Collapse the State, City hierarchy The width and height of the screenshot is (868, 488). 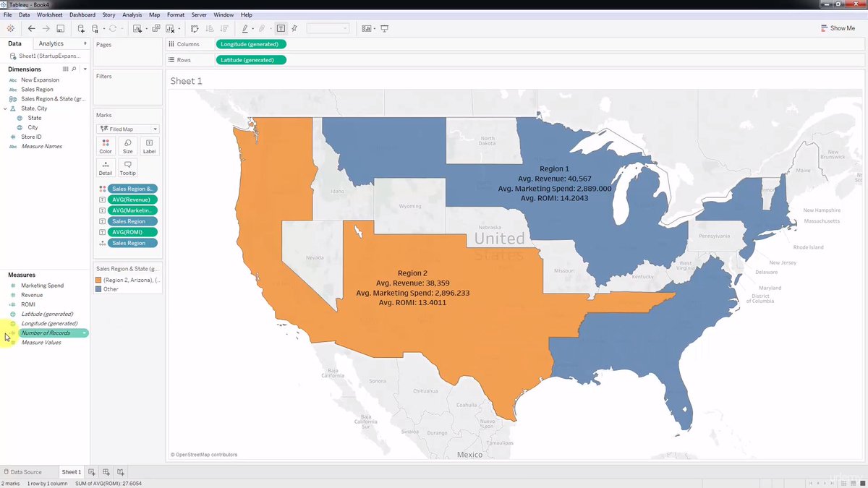click(x=5, y=108)
